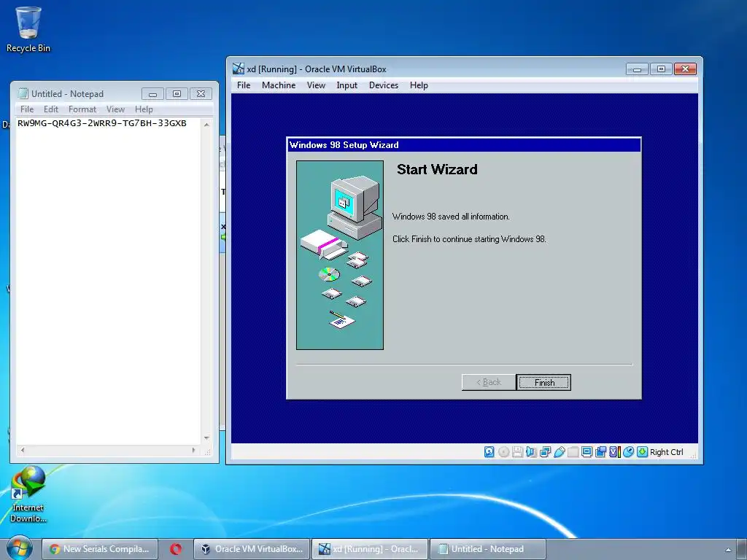This screenshot has height=560, width=747.
Task: Click the CPU virtualization V status icon
Action: 614,452
